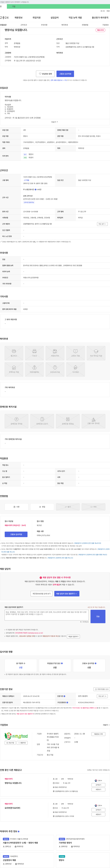Open the 취업지원 main menu
The height and width of the screenshot is (868, 110).
(x=36, y=18)
